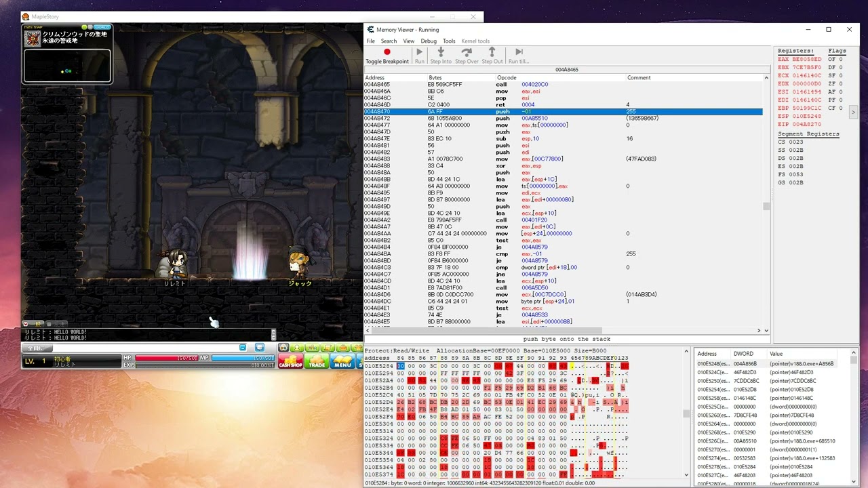The height and width of the screenshot is (488, 868).
Task: Click the CS 0023 segment register
Action: 791,142
